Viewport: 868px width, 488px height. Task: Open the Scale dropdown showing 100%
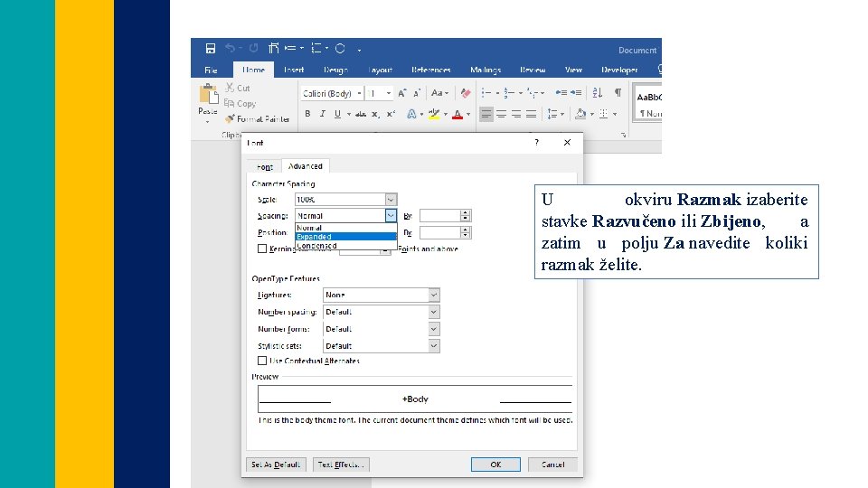[346, 199]
